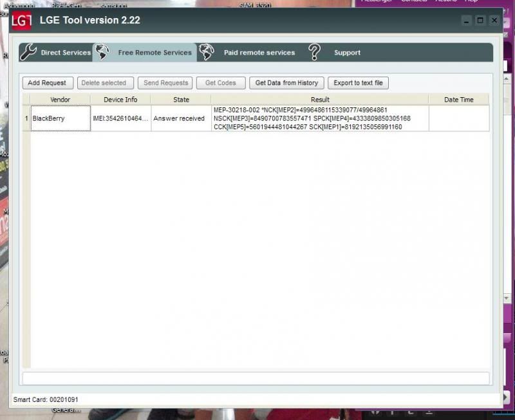The height and width of the screenshot is (420, 515).
Task: Click the globe icon beside Free Remote Services
Action: click(102, 52)
